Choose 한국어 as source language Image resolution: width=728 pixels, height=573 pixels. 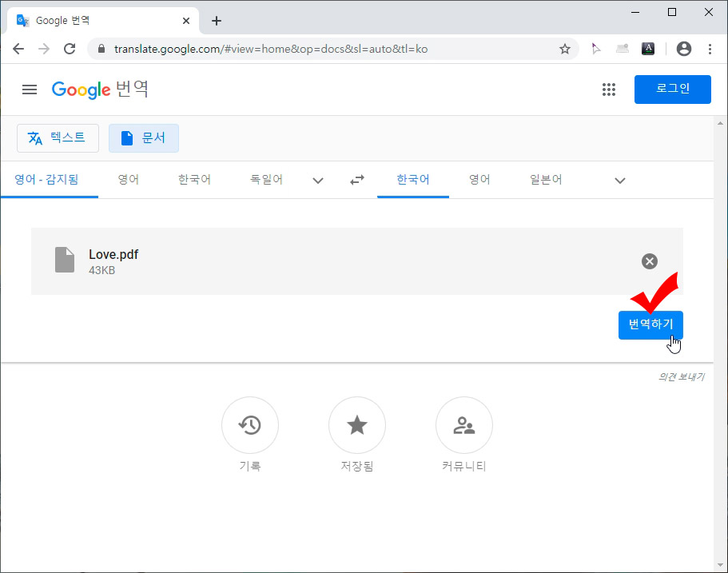[x=194, y=180]
